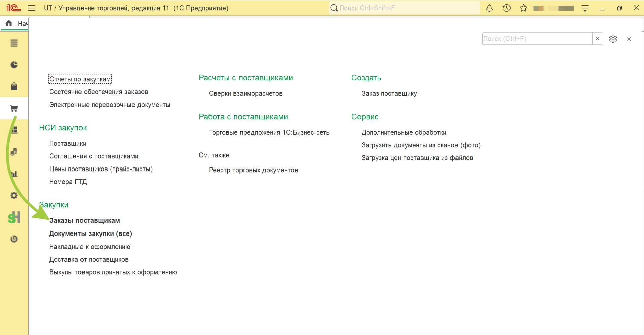Open the pie chart section in sidebar
The height and width of the screenshot is (335, 644).
(14, 65)
